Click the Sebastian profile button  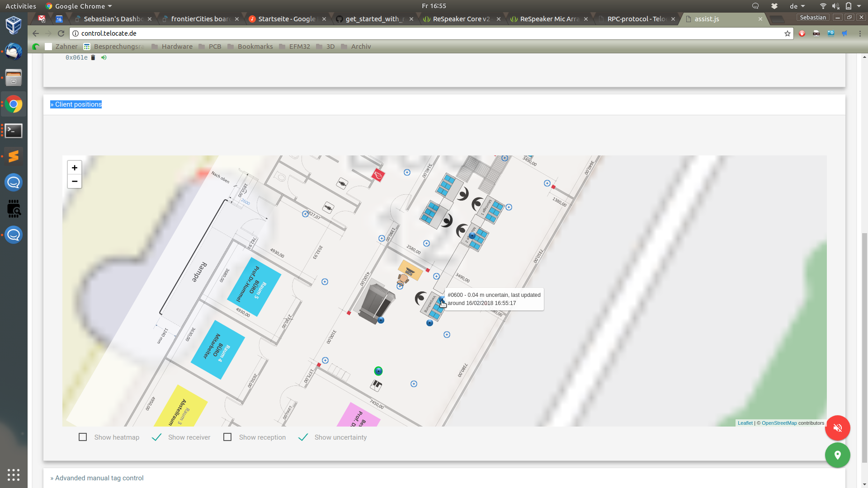812,18
